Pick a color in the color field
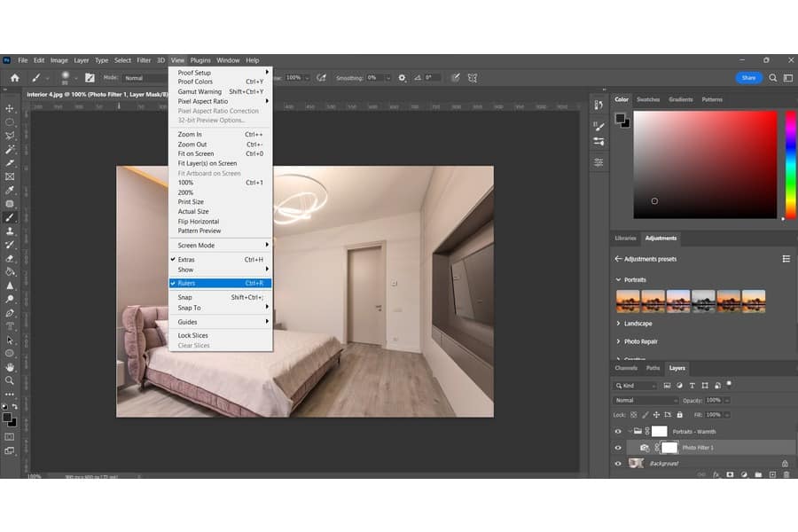798x532 pixels. [706, 165]
